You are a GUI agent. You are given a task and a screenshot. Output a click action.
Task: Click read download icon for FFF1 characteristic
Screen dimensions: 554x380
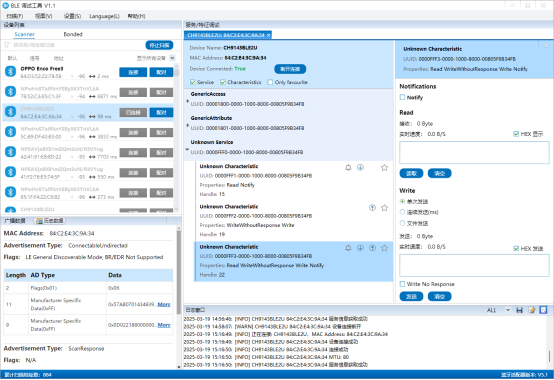pyautogui.click(x=360, y=168)
